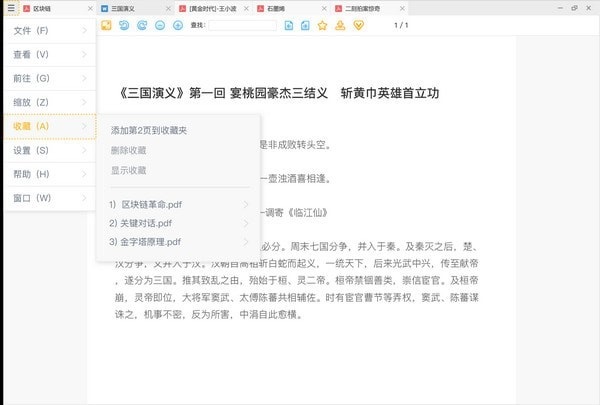Click the page up arrow icon
Screen dimensions: 600x405
[305, 25]
